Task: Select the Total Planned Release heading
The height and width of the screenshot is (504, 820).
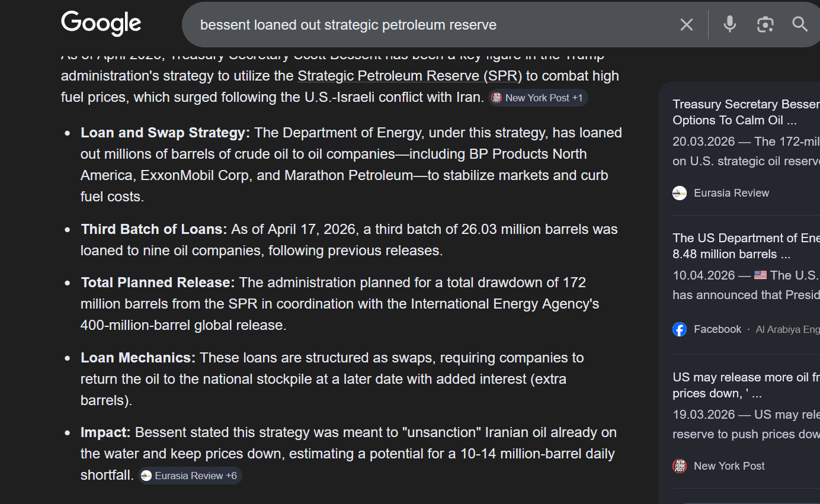Action: [158, 283]
